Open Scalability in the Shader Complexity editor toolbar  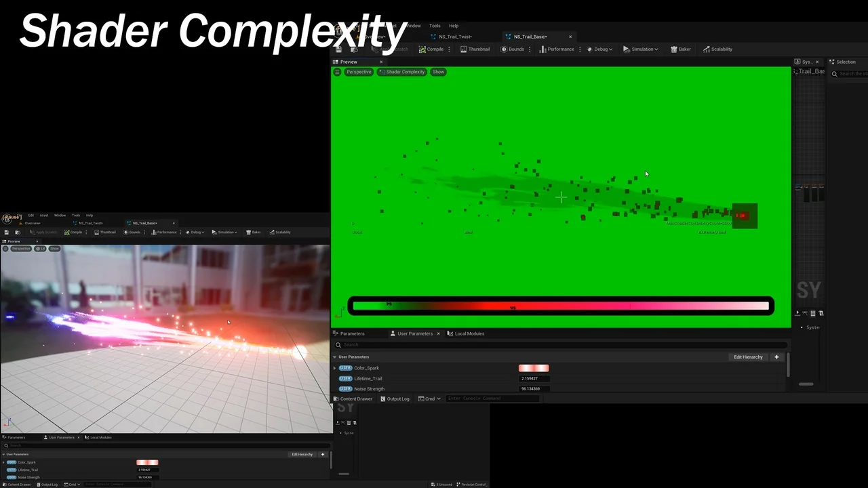(x=717, y=49)
